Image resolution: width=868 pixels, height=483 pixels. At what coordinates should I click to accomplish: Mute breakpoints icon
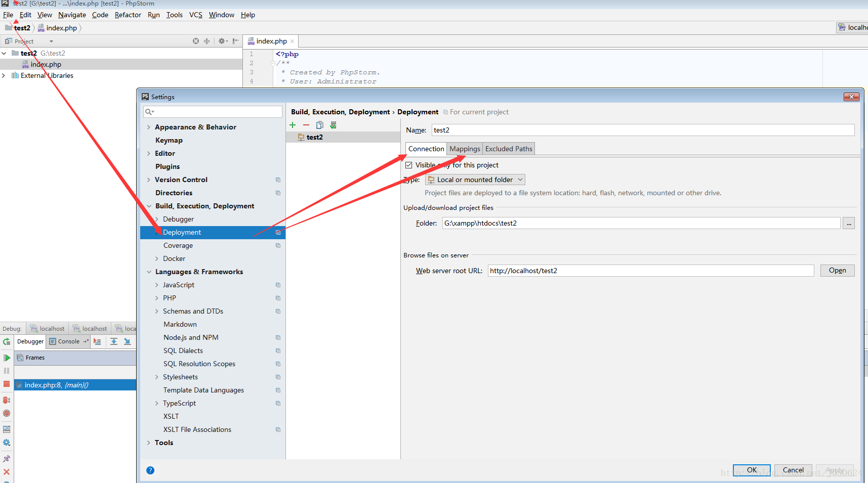(7, 413)
